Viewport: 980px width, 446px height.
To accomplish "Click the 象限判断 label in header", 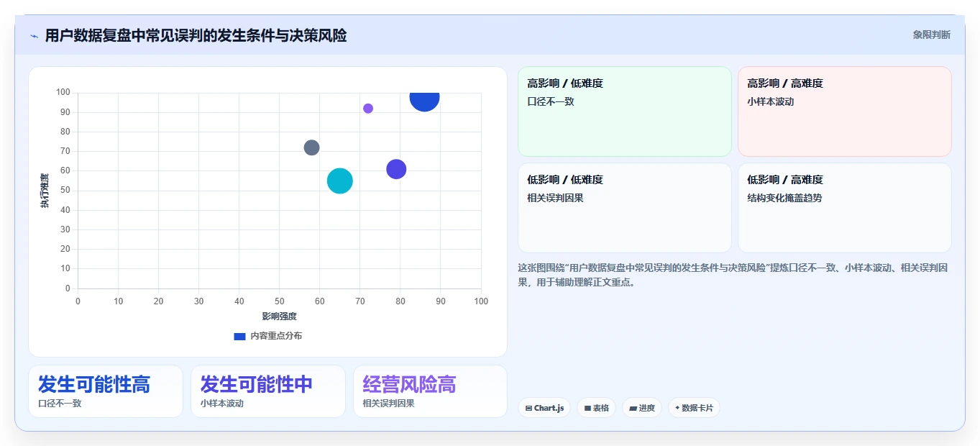I will [932, 35].
